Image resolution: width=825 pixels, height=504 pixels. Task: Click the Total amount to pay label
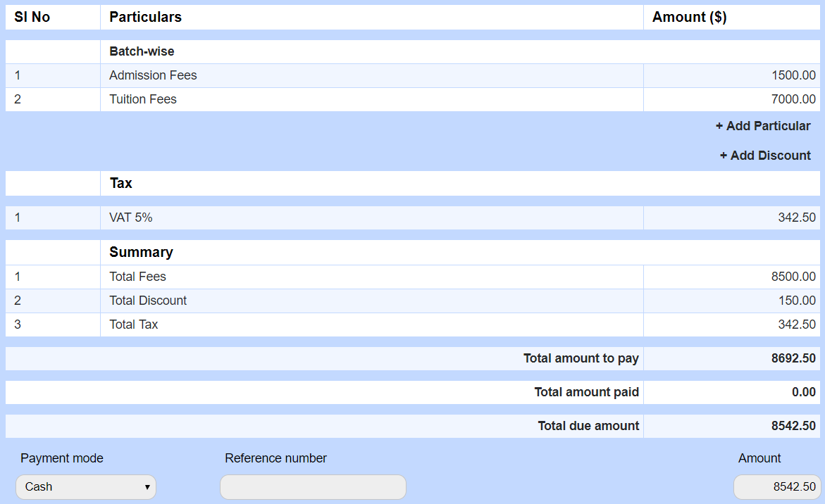[581, 358]
